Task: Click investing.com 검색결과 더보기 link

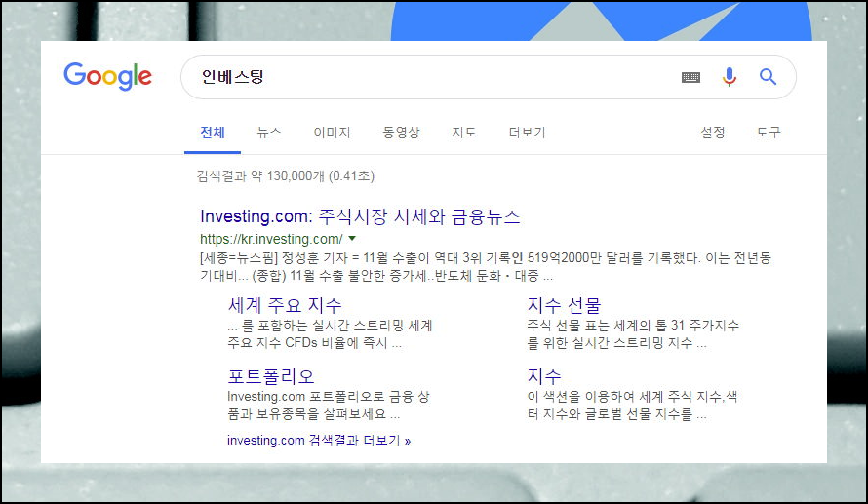Action: pyautogui.click(x=319, y=441)
